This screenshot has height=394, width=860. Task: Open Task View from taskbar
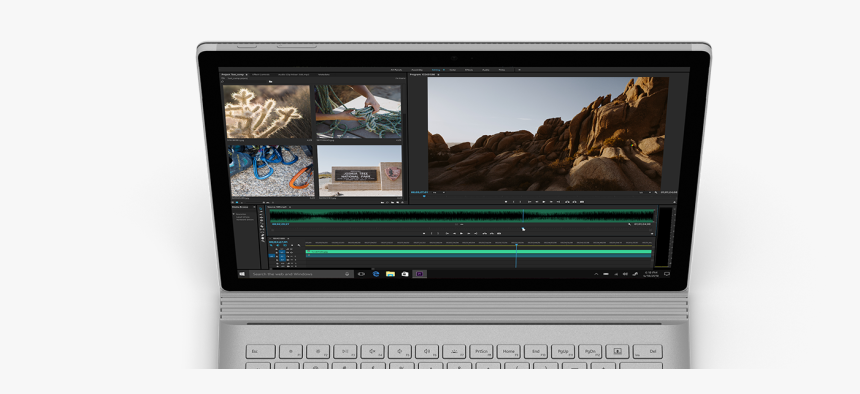point(361,274)
